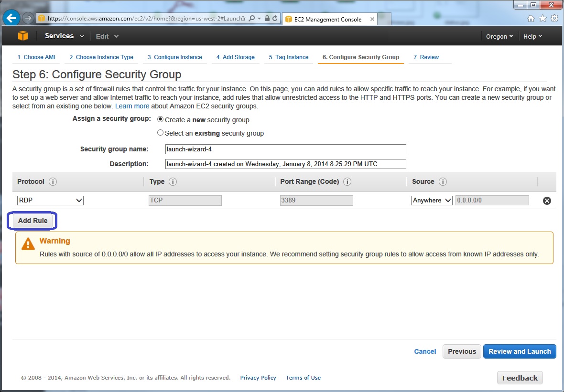This screenshot has width=564, height=392.
Task: Click the disabled 0.0.0.0/0 source field
Action: [x=492, y=201]
